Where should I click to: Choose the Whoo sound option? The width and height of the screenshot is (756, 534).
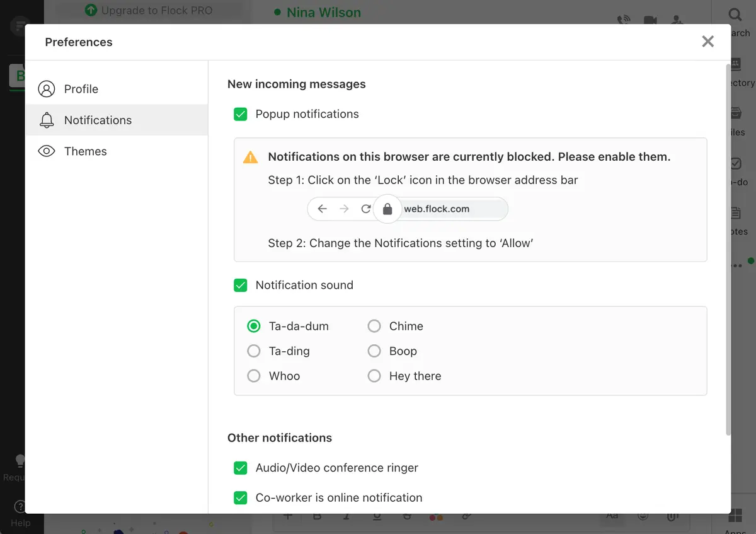[254, 376]
